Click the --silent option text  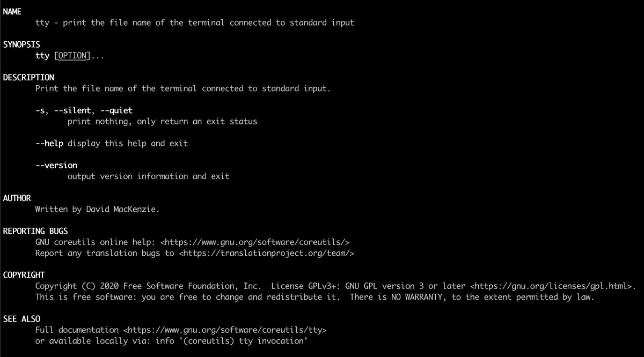pyautogui.click(x=73, y=110)
